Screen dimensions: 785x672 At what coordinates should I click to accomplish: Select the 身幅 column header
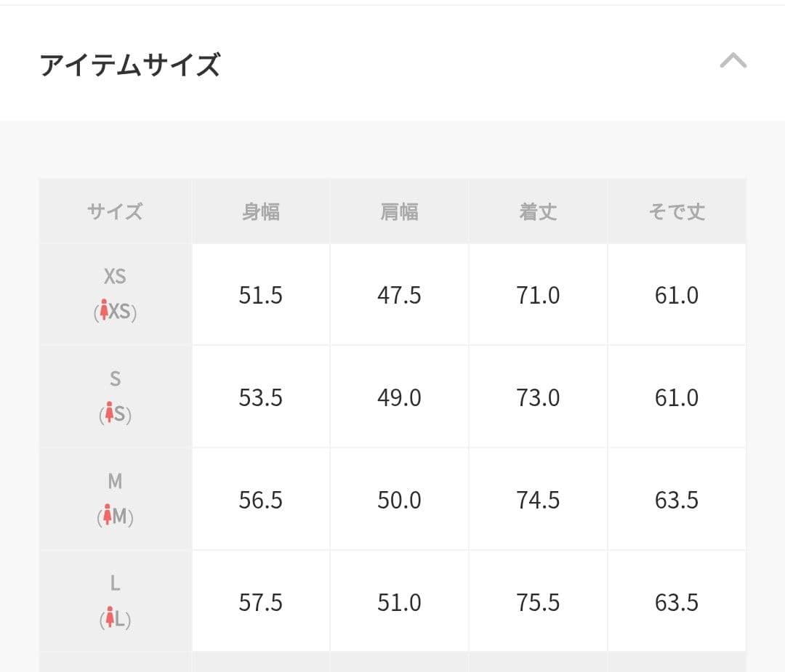pos(260,211)
